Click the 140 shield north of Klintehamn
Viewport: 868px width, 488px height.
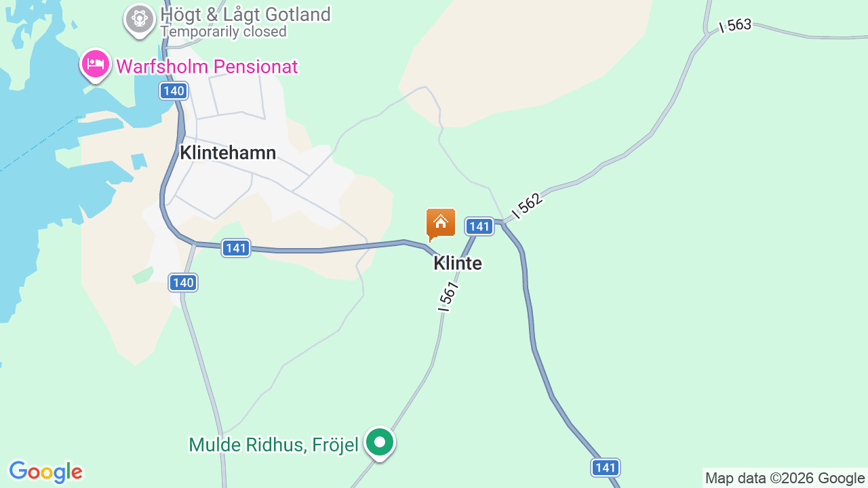174,91
